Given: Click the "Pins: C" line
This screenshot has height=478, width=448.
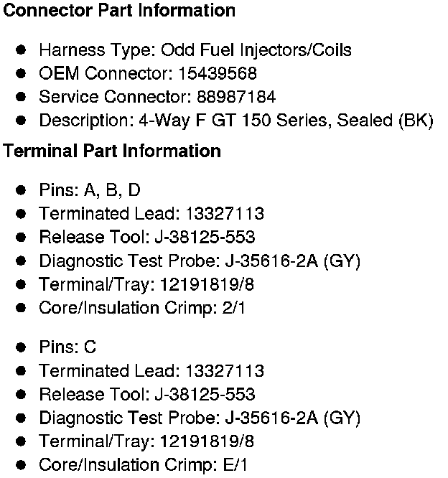Looking at the screenshot, I should pyautogui.click(x=67, y=347).
